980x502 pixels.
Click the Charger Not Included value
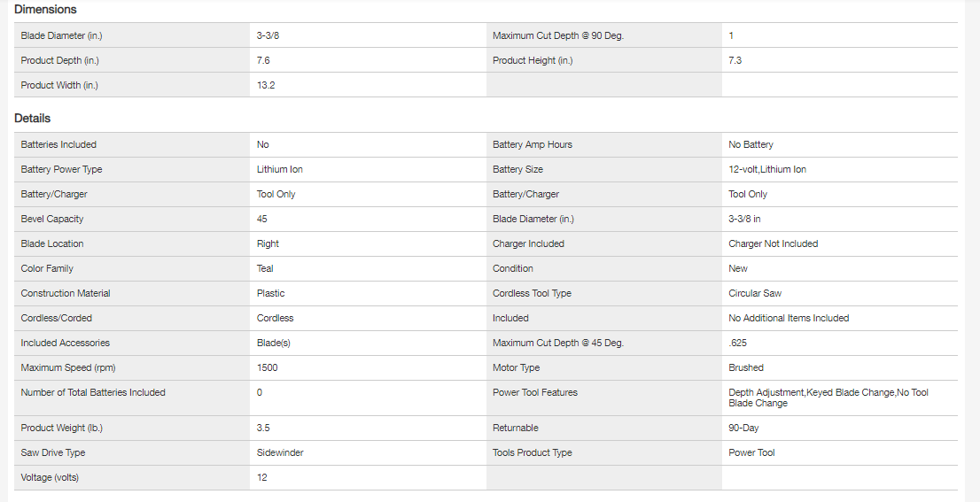tap(773, 243)
